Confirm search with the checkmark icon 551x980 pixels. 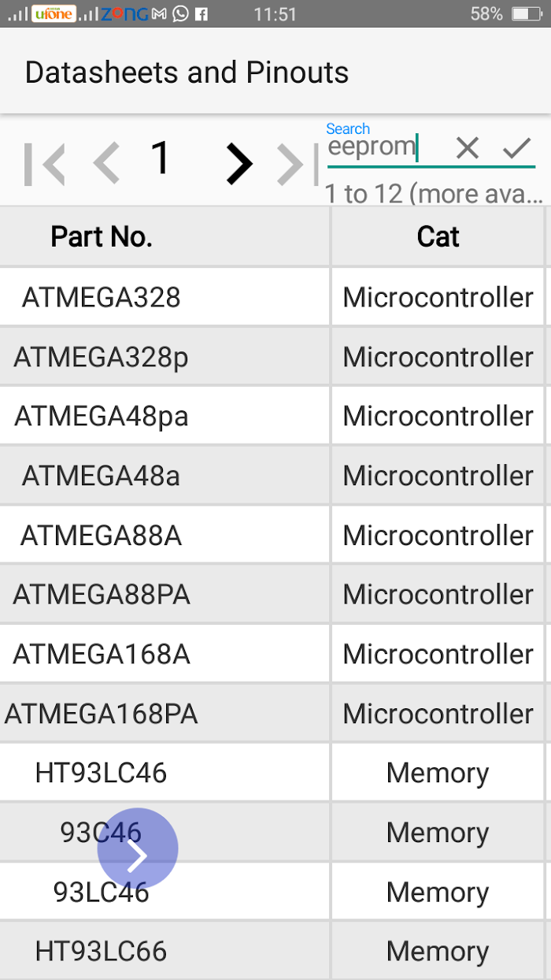pos(517,147)
